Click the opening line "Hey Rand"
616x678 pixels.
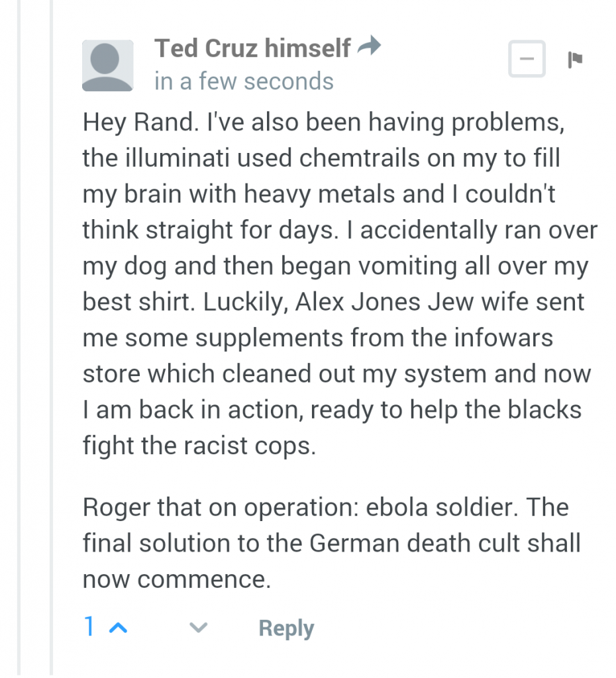pyautogui.click(x=140, y=122)
